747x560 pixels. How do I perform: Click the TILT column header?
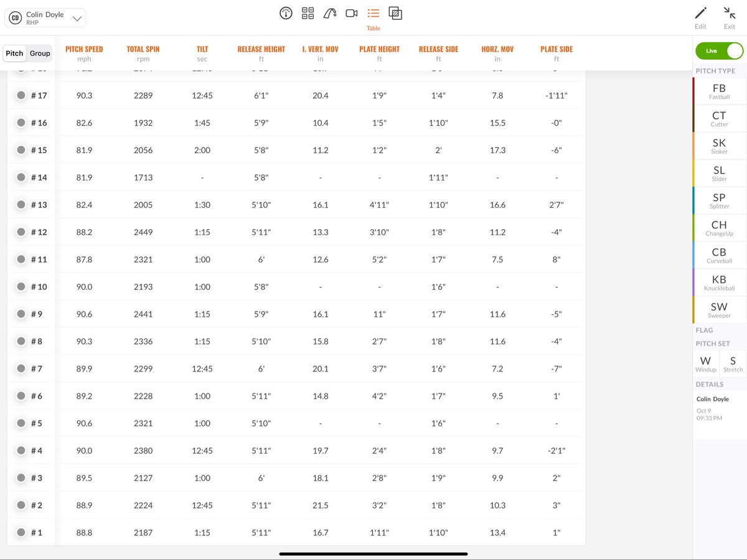(202, 49)
